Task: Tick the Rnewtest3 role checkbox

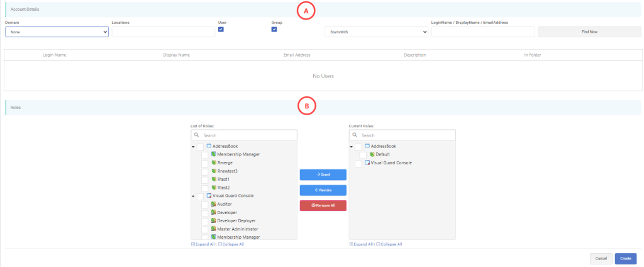Action: click(204, 171)
